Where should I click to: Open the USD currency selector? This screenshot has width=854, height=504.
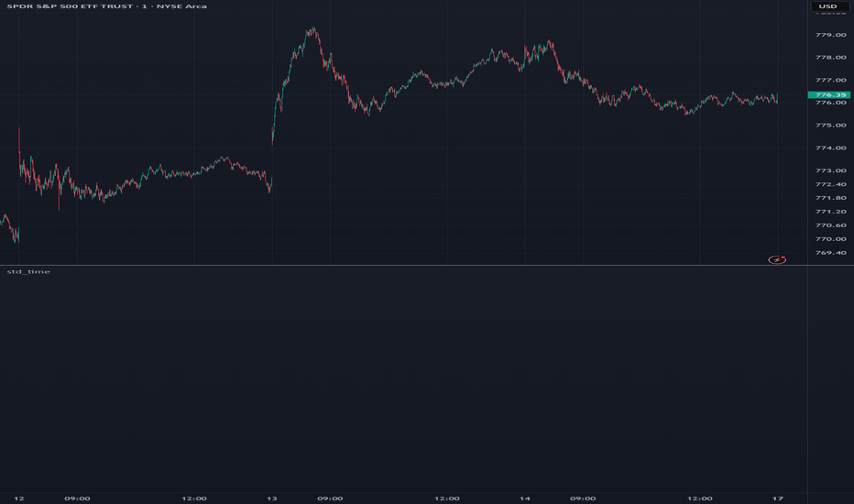[827, 6]
